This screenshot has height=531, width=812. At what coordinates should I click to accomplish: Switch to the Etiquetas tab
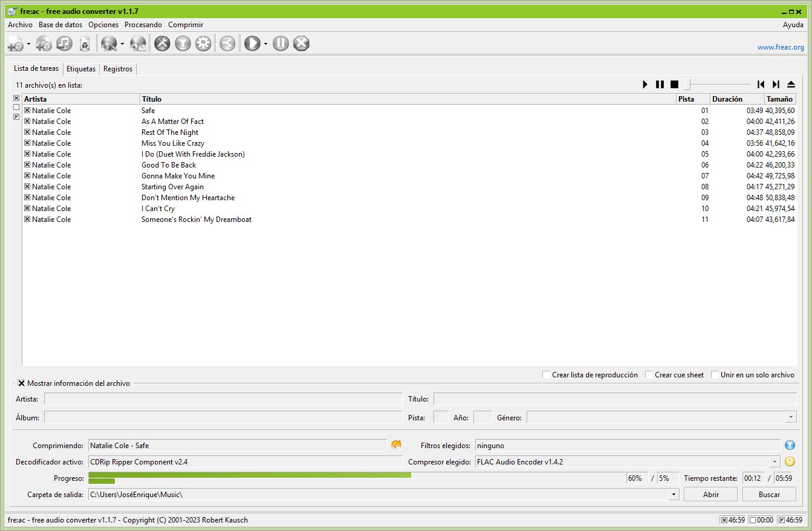(81, 69)
